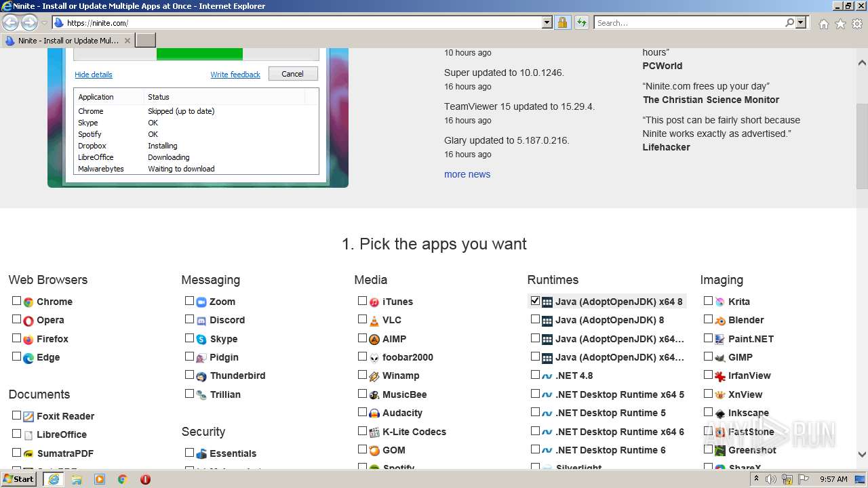Image resolution: width=868 pixels, height=488 pixels.
Task: Click the green installer progress bar
Action: coord(199,54)
